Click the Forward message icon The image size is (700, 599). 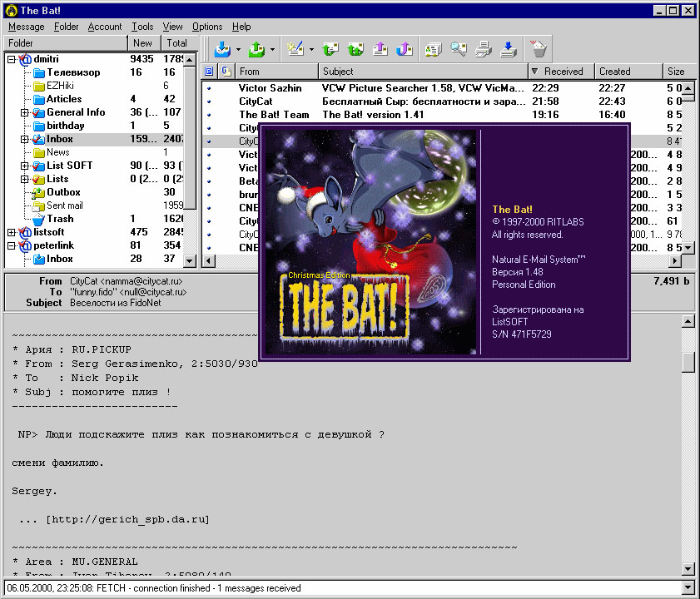tap(380, 49)
